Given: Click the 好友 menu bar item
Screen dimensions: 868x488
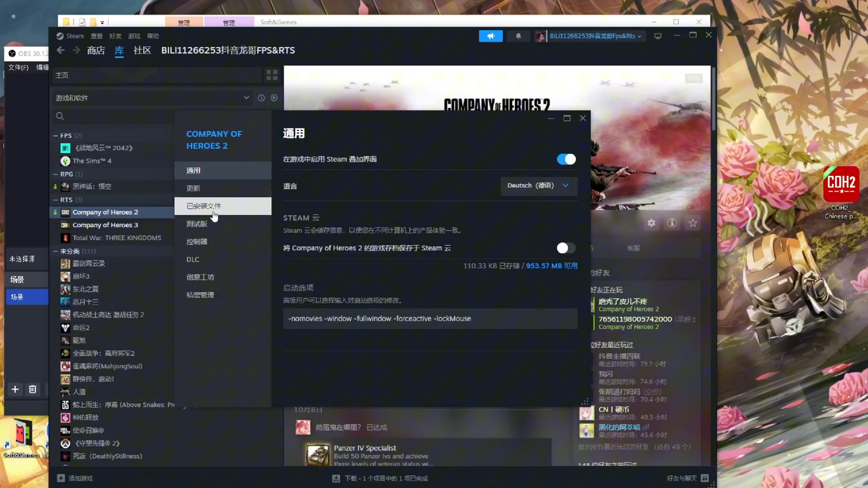Looking at the screenshot, I should click(115, 36).
